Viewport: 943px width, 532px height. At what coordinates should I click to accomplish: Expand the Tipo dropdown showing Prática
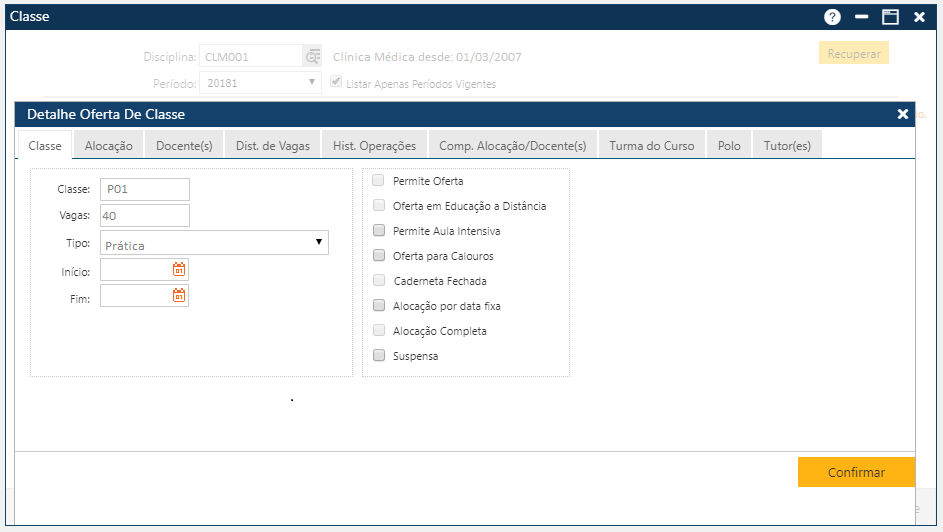tap(214, 243)
